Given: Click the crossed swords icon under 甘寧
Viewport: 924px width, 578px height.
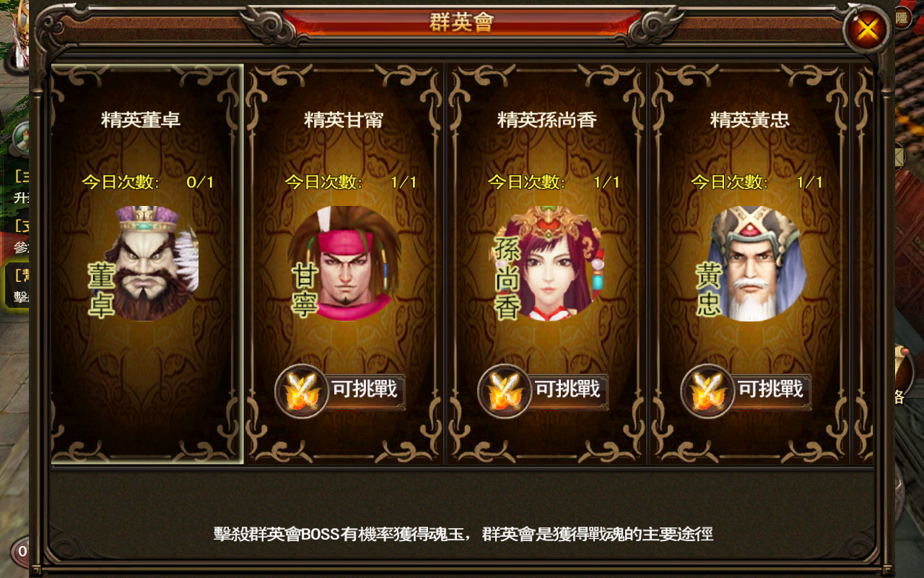Looking at the screenshot, I should coord(302,391).
